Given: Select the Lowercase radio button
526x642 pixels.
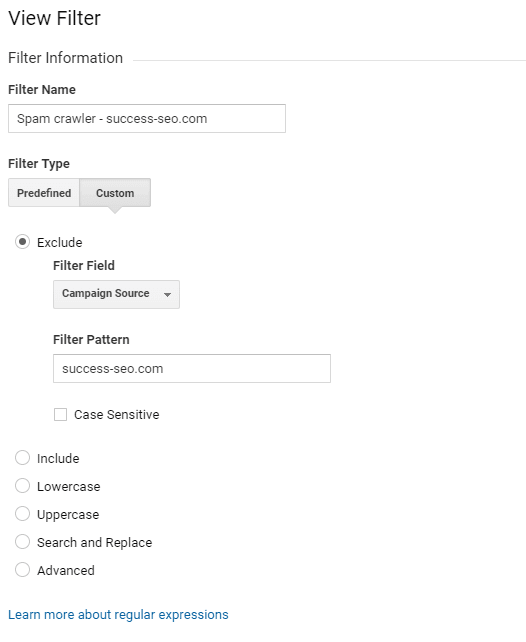Looking at the screenshot, I should [23, 486].
